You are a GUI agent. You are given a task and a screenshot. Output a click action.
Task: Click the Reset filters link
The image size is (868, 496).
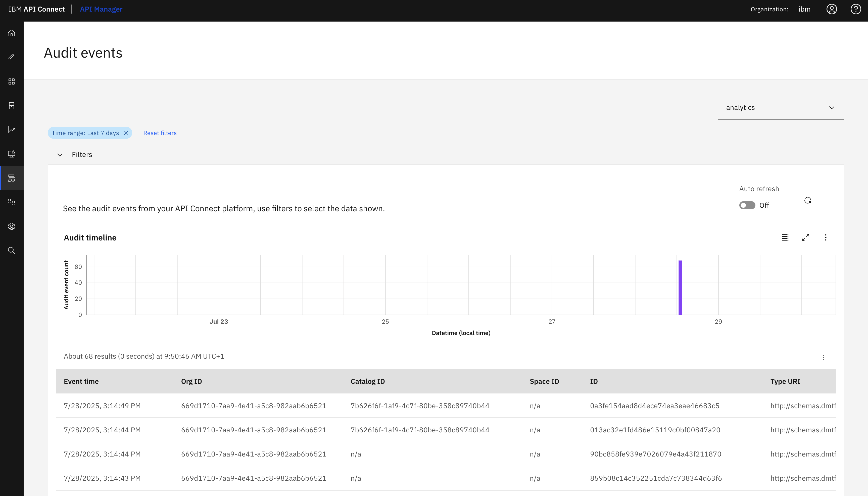pos(160,133)
